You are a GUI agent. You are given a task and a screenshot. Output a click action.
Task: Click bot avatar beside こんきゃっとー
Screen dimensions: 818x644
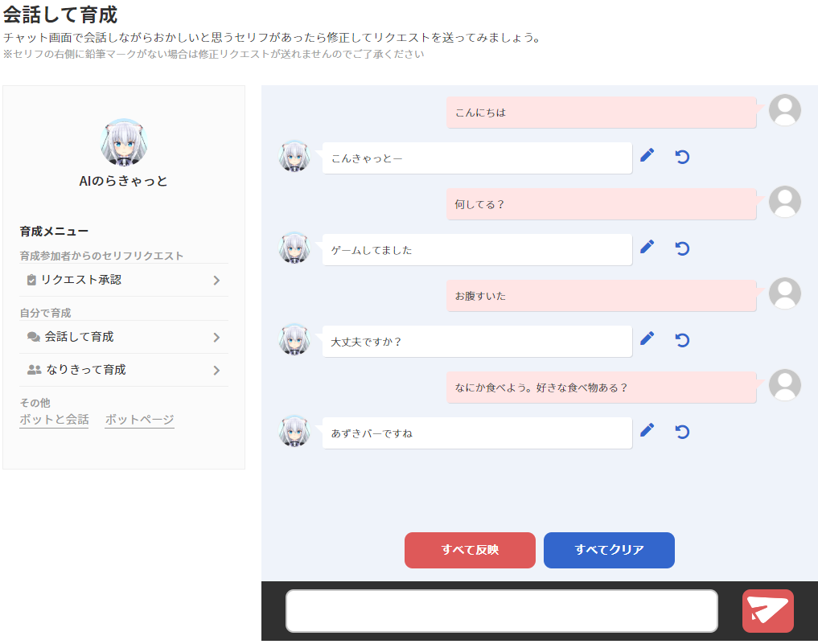coord(294,156)
